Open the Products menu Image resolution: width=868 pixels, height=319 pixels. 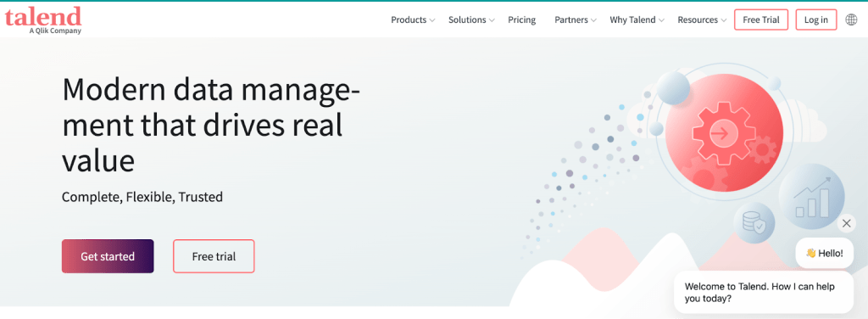pyautogui.click(x=409, y=20)
